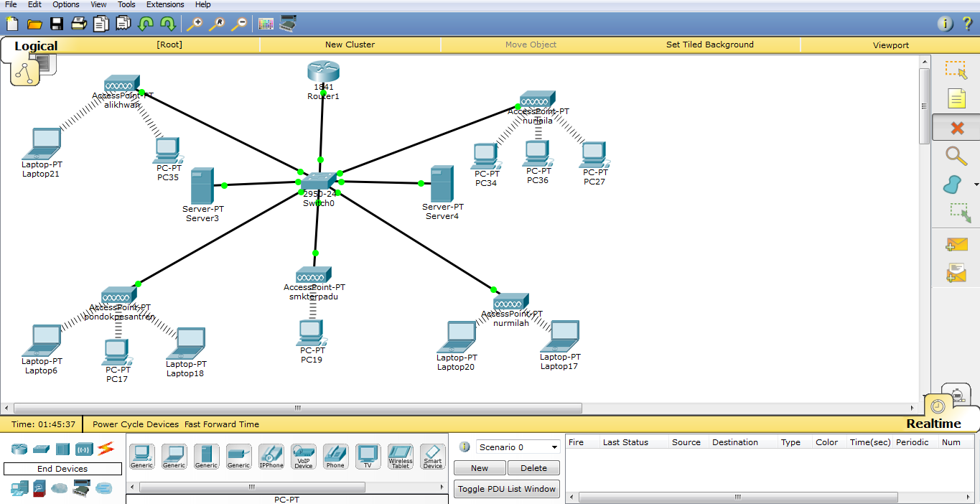The height and width of the screenshot is (504, 980).
Task: Activate the Select tool on right panel
Action: click(956, 70)
